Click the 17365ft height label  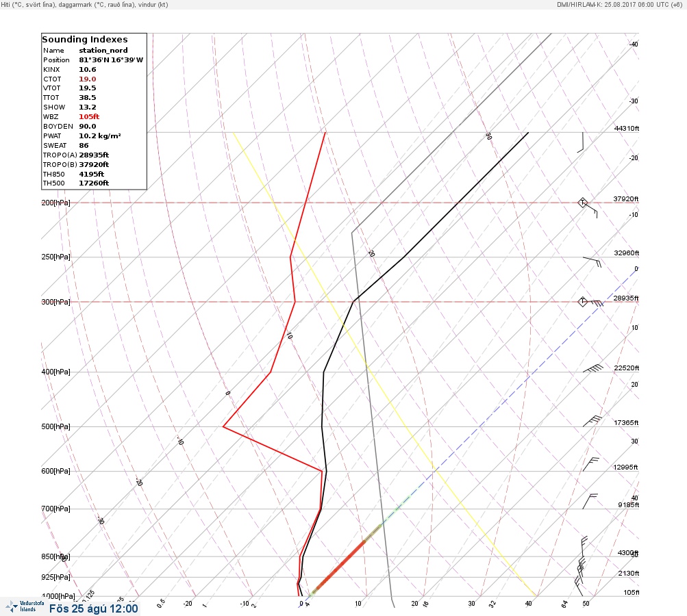coord(626,422)
